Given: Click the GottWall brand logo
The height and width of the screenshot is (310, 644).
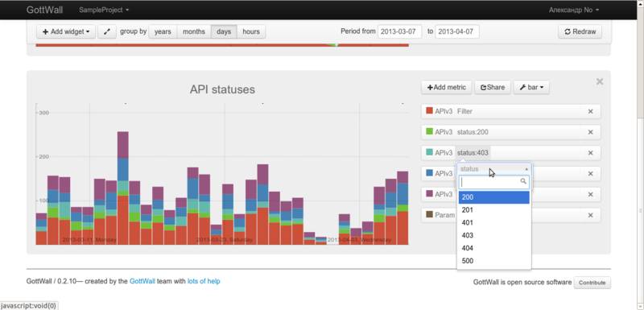Looking at the screenshot, I should click(45, 10).
